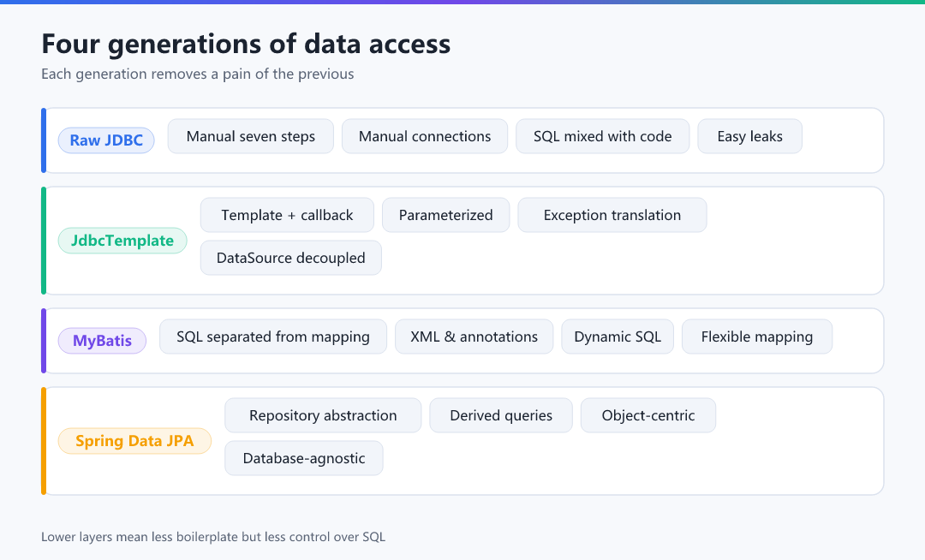Viewport: 925px width, 560px height.
Task: Click footer note about less boilerplate
Action: click(213, 537)
